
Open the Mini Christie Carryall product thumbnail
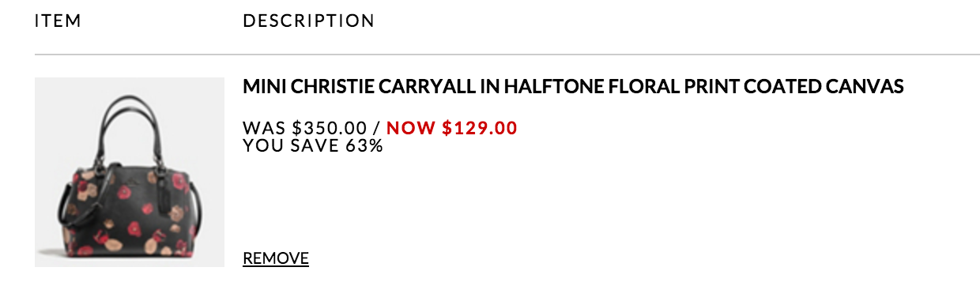pyautogui.click(x=130, y=172)
